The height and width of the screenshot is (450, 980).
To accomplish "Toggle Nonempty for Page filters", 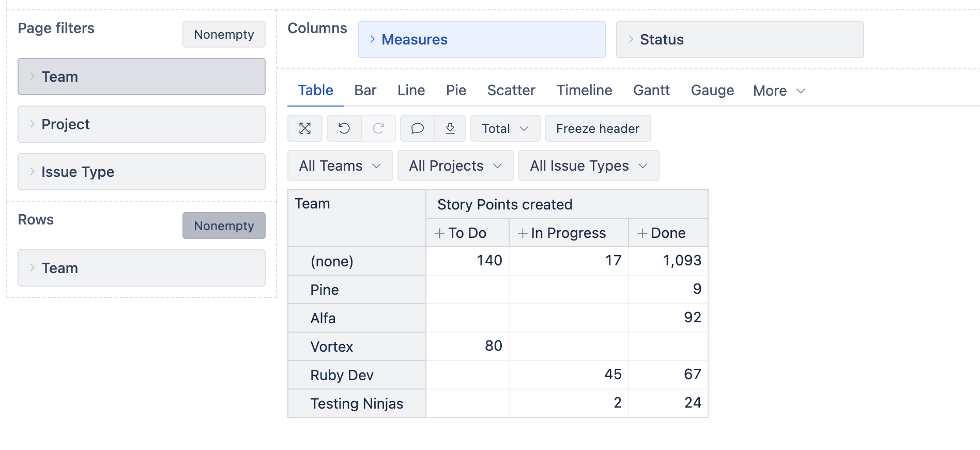I will (224, 34).
